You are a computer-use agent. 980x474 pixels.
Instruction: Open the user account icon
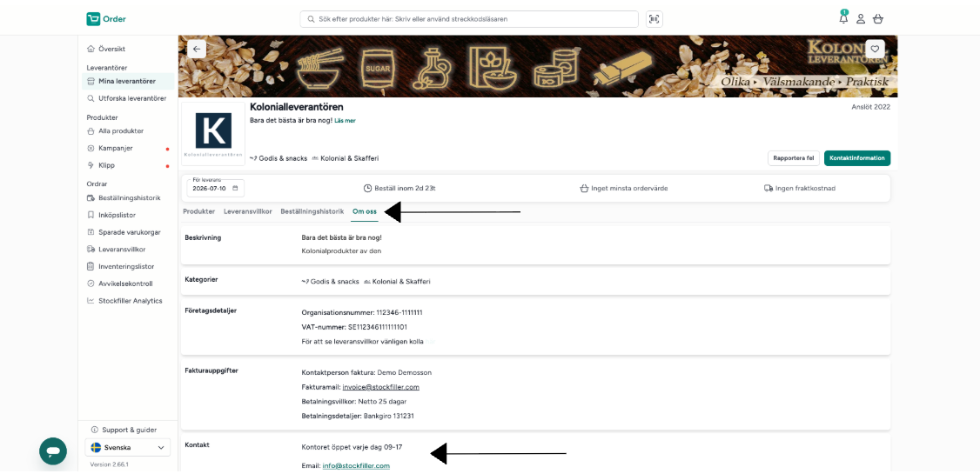861,19
